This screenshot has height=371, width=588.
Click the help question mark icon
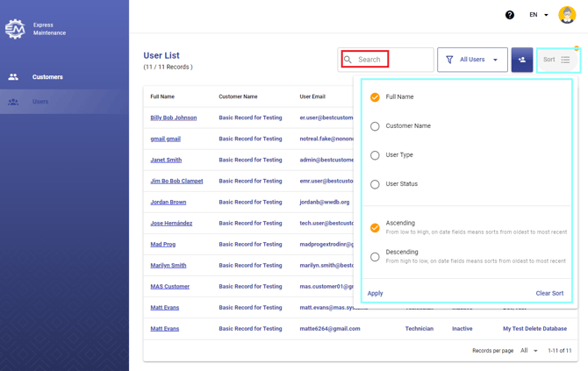[x=510, y=15]
